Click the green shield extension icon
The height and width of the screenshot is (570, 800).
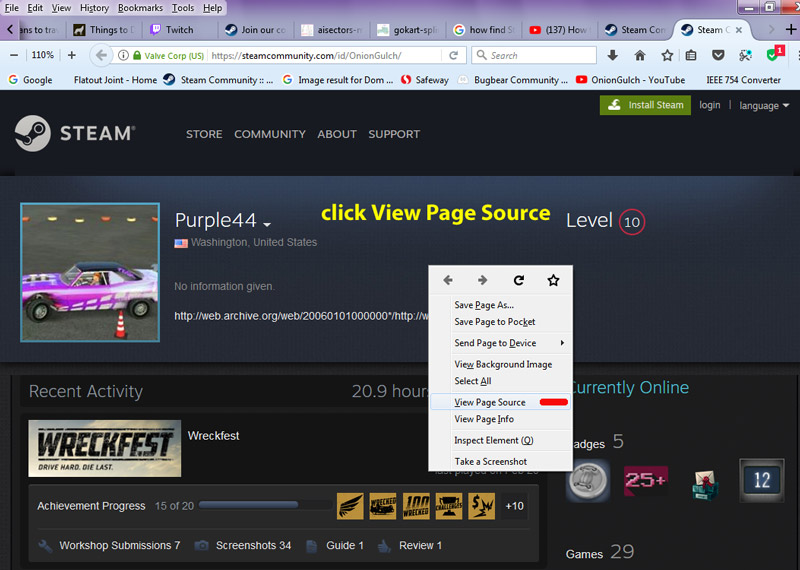click(772, 55)
